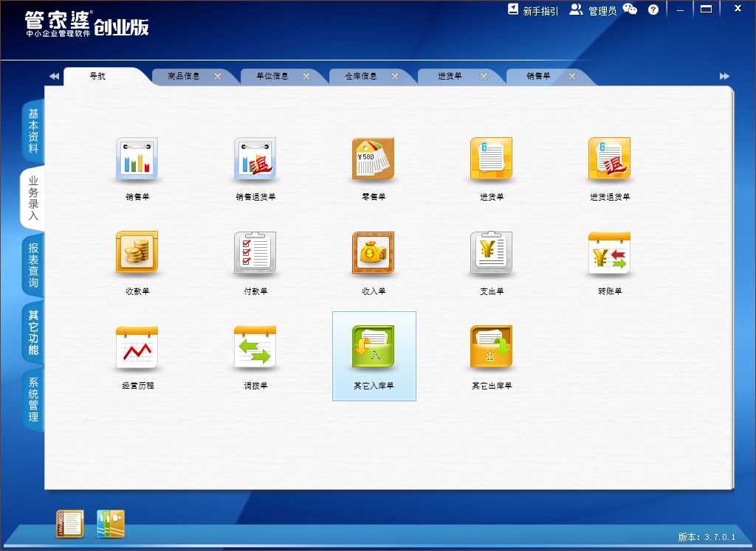Switch to the 仓库信息 tab

click(361, 76)
